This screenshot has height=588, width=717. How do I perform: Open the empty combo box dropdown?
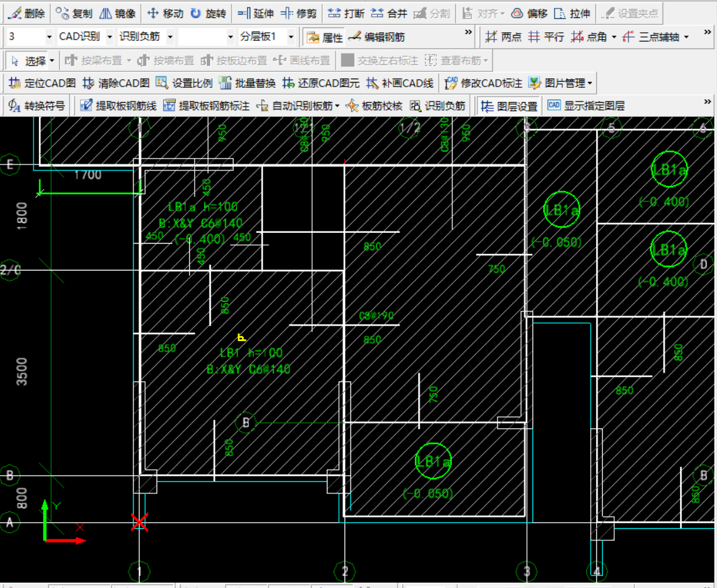[x=230, y=36]
